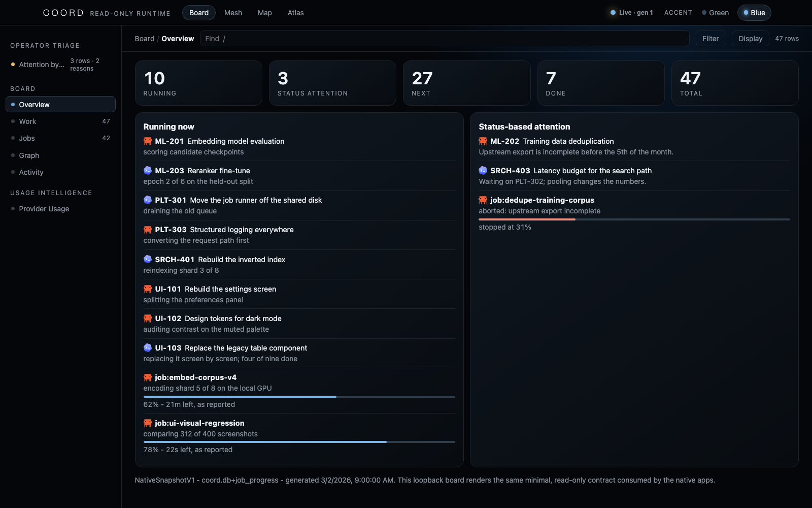Switch to the Board tab
Viewport: 812px width, 508px height.
199,13
